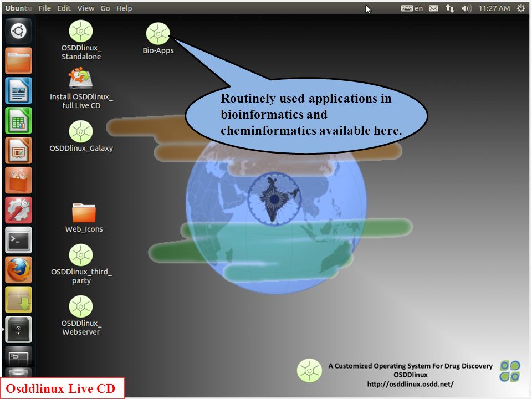Open the Files manager from launcher
Image resolution: width=532 pixels, height=399 pixels.
click(18, 61)
